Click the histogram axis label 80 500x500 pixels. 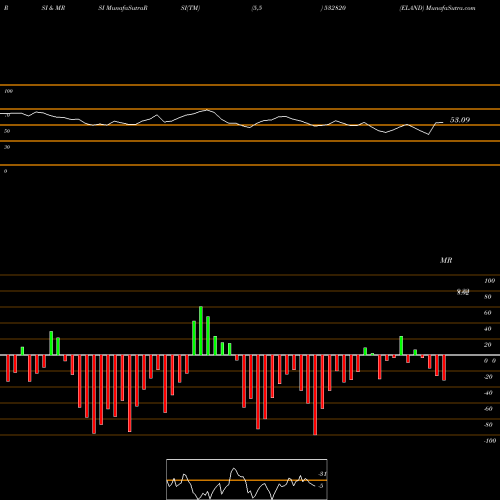click(x=488, y=297)
